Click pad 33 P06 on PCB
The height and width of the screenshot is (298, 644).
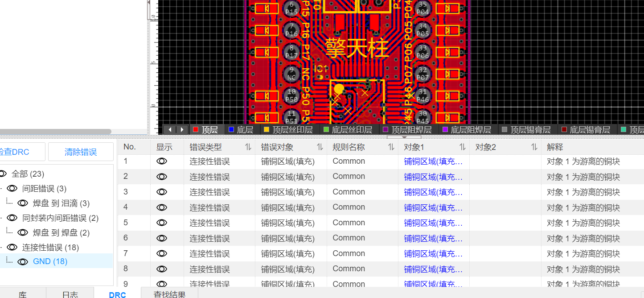click(422, 52)
